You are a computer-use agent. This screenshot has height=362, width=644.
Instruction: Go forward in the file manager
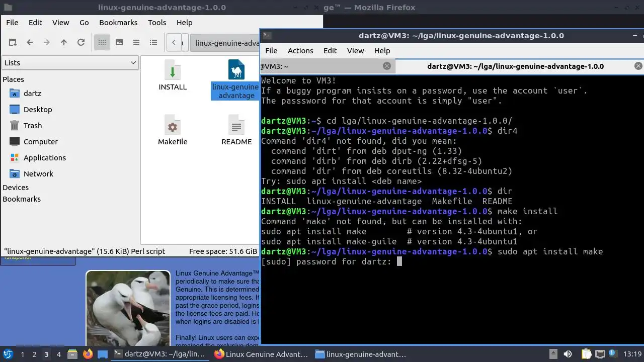(47, 43)
